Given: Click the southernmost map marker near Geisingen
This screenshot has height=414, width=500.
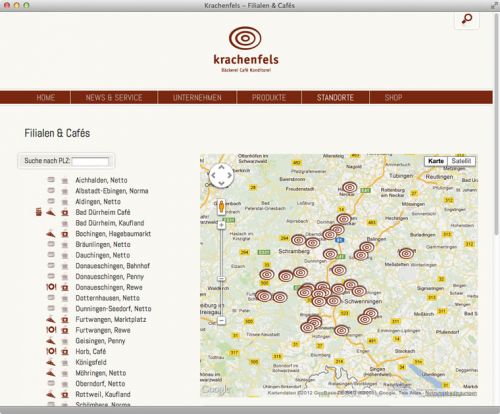Looking at the screenshot, I should [342, 330].
